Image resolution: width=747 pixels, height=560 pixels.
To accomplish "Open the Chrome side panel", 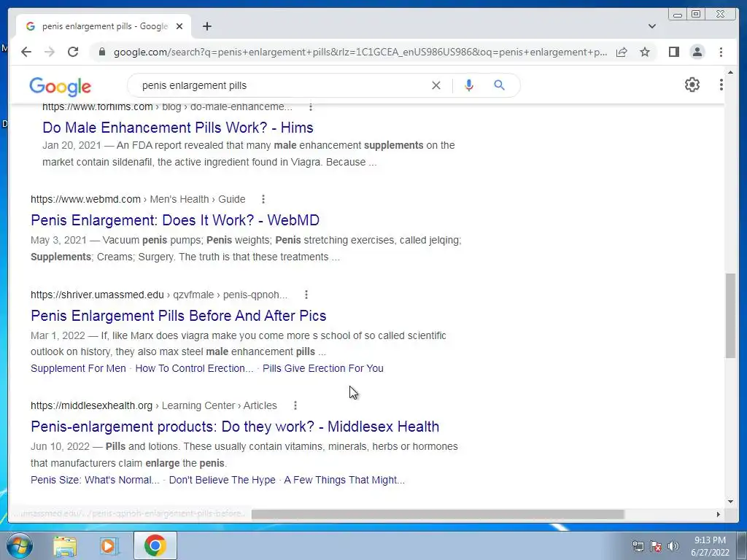I will [x=673, y=52].
